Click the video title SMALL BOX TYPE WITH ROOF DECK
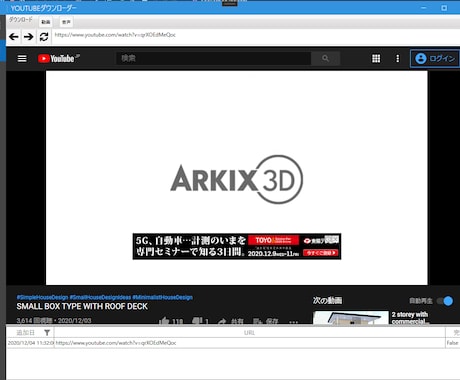Image resolution: width=460 pixels, height=380 pixels. [82, 307]
